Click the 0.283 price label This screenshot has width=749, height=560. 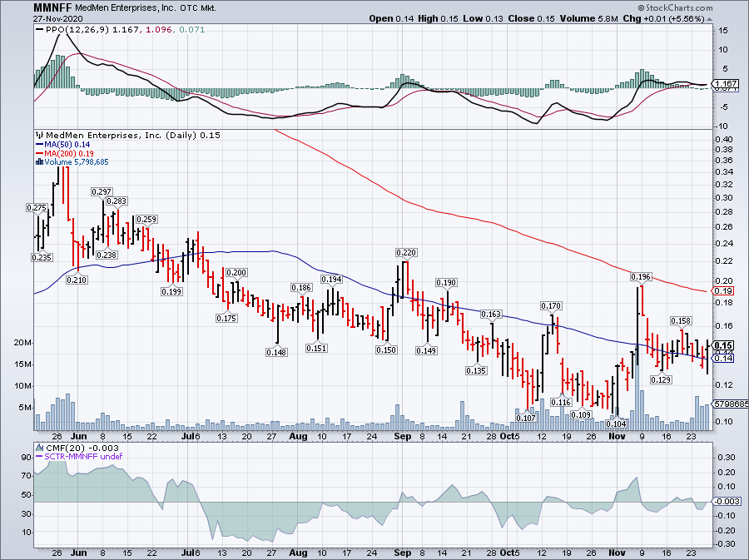point(117,201)
